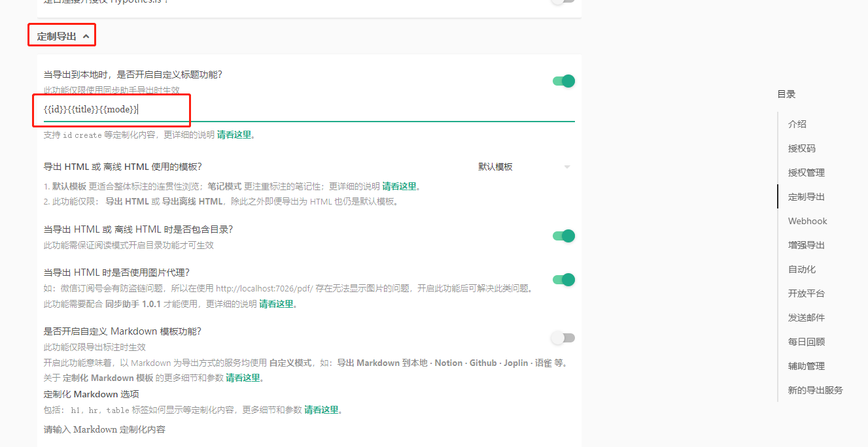Click the 导出 HTML 或 离线 HTML 使用的模板 label

pos(122,167)
